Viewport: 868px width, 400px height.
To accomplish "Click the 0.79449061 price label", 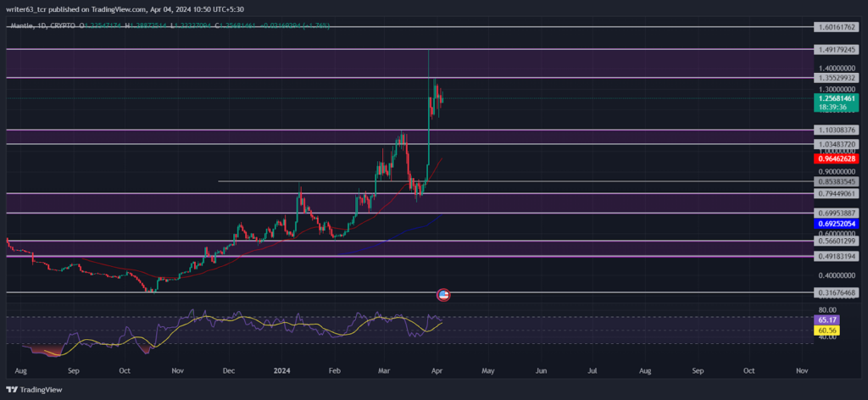I will coord(835,193).
